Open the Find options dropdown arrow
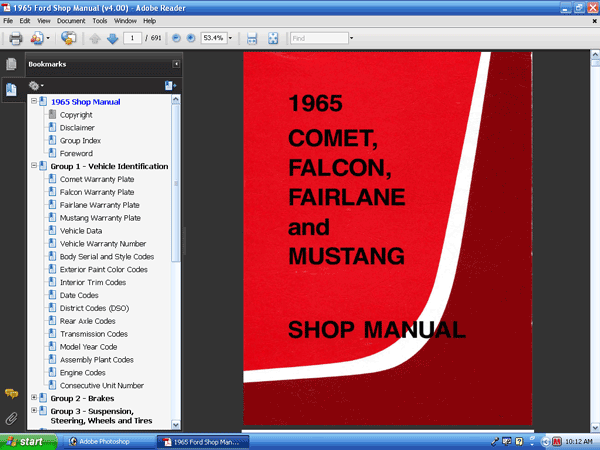Image resolution: width=600 pixels, height=450 pixels. 351,38
